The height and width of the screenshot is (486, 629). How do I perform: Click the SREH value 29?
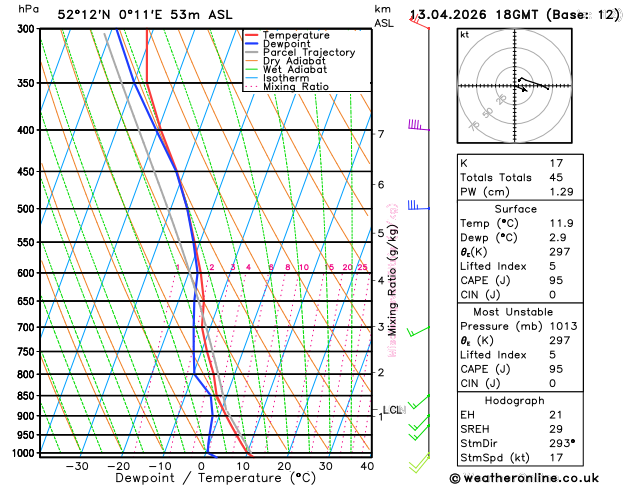tap(556, 429)
